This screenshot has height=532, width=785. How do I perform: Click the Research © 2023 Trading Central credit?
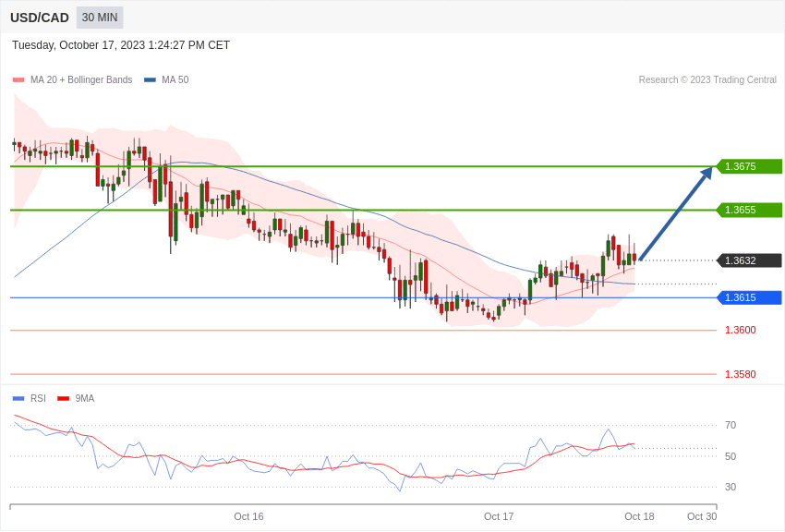(x=707, y=79)
